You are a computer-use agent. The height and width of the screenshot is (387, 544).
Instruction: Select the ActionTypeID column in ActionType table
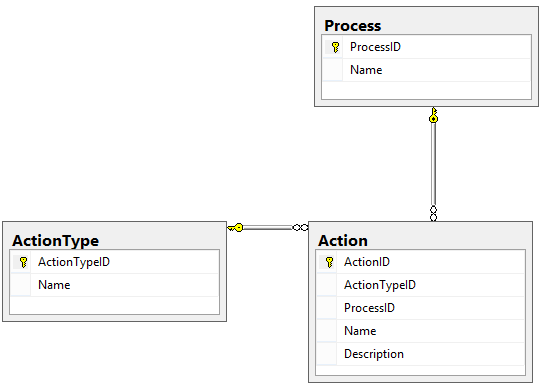(114, 262)
